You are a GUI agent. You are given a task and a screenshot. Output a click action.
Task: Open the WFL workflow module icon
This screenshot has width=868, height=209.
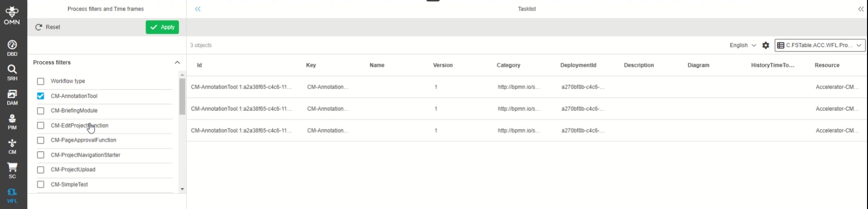coord(12,195)
